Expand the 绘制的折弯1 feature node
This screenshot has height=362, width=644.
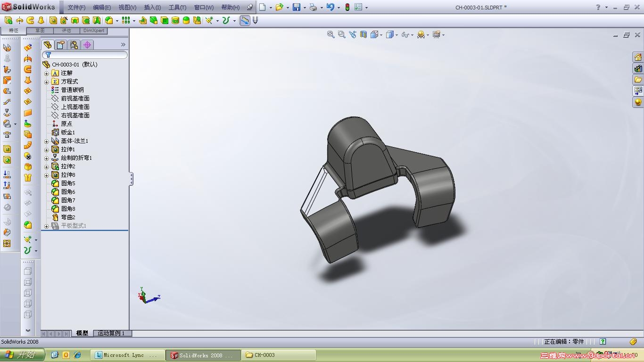point(46,158)
